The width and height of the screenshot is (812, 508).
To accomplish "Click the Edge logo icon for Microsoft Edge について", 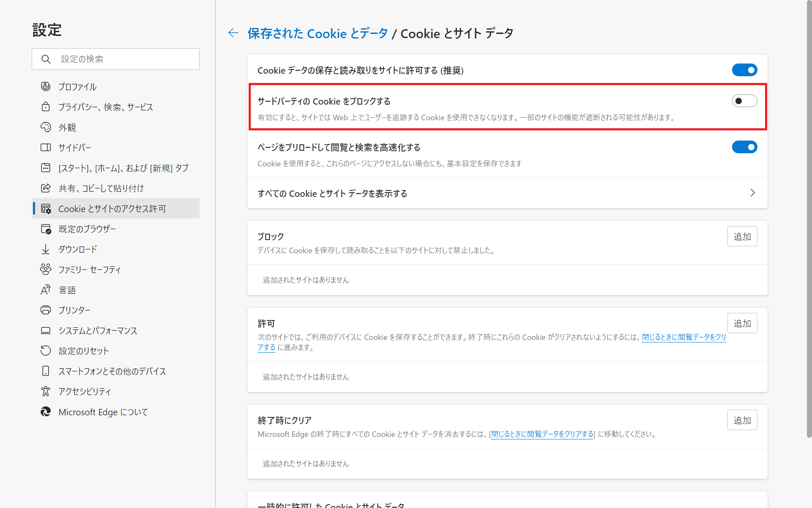I will click(46, 411).
